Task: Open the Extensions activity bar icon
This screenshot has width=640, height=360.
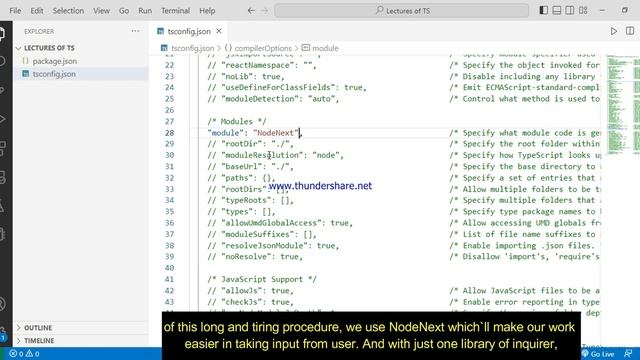Action: click(x=2, y=148)
